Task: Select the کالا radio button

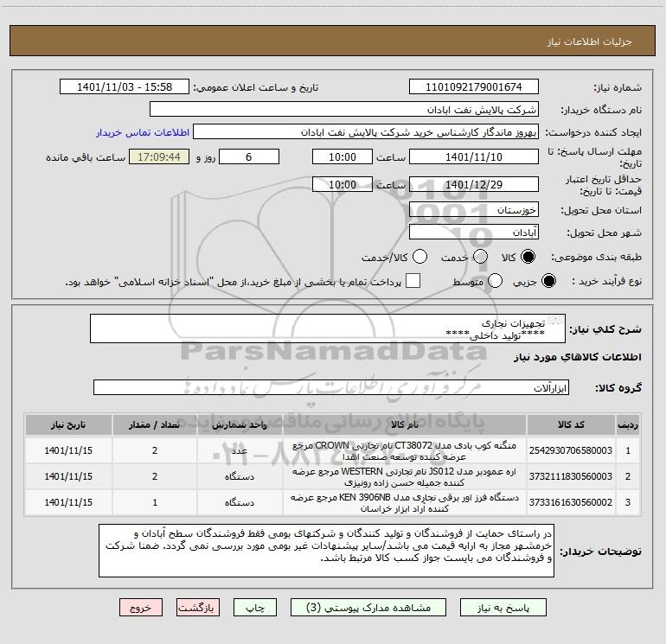Action: 528,257
